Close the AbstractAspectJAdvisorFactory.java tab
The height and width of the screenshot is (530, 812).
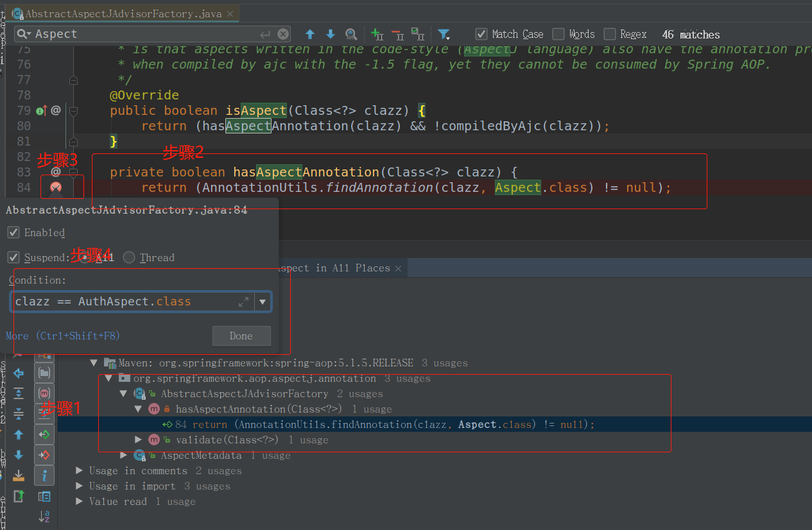coord(230,13)
